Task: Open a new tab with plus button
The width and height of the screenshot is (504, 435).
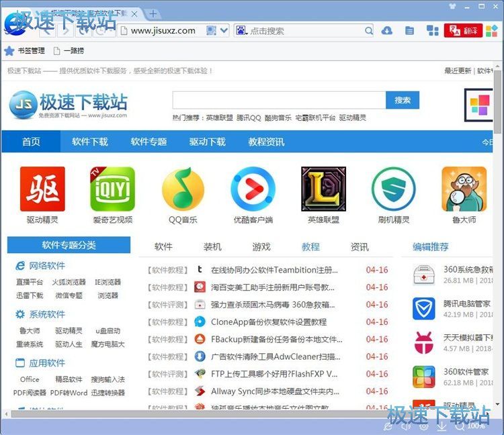Action: tap(153, 13)
